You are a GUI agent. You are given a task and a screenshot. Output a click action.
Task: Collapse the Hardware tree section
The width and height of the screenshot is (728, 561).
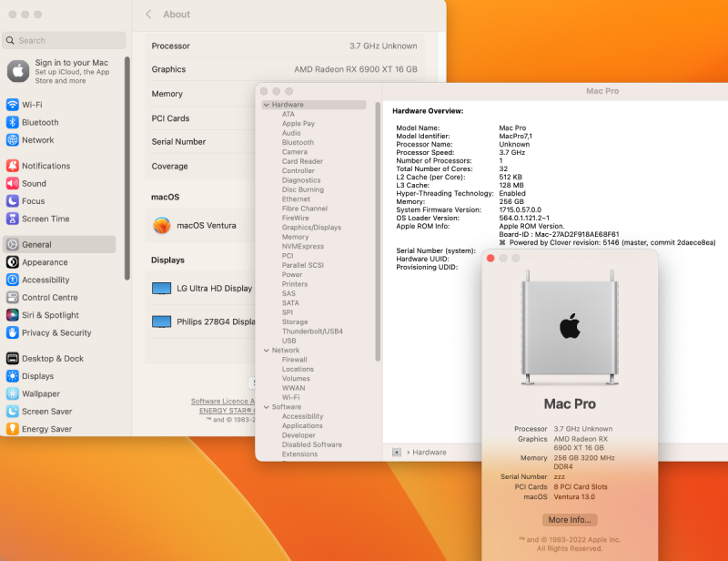(x=266, y=105)
